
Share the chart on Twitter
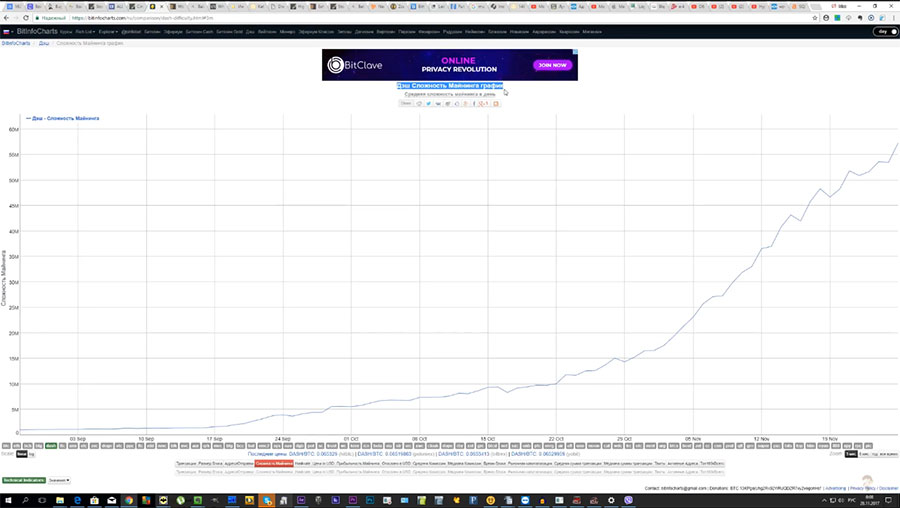click(428, 103)
